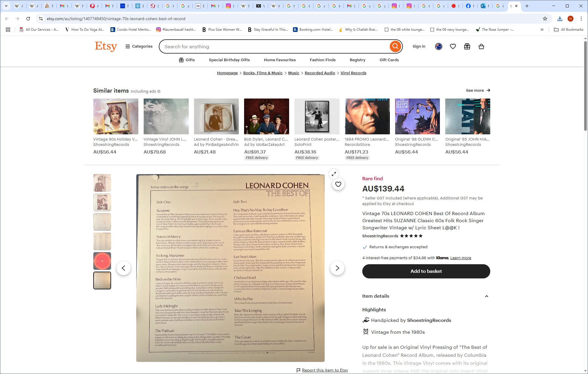Show next listing image

click(x=337, y=268)
